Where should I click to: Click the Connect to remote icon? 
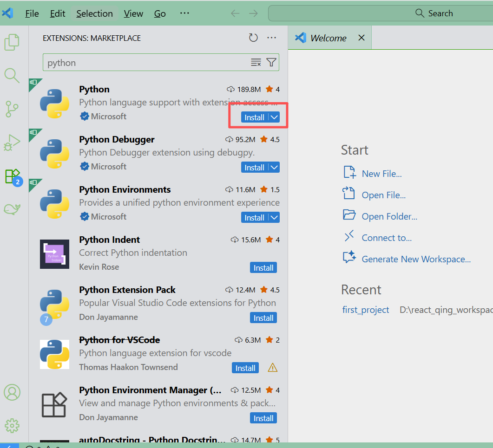tap(349, 236)
